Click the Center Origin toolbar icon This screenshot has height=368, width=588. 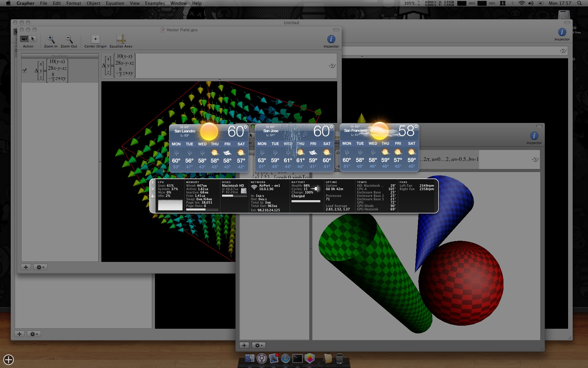click(95, 39)
